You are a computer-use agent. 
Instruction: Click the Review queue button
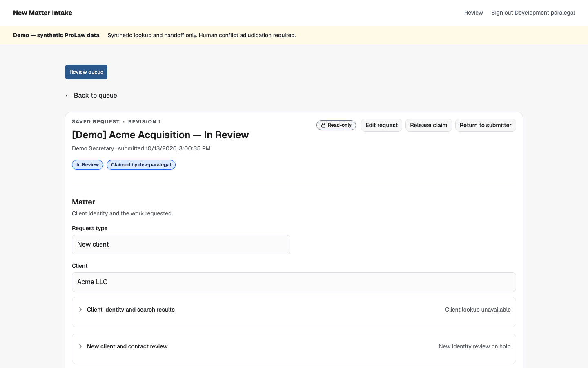click(x=86, y=72)
